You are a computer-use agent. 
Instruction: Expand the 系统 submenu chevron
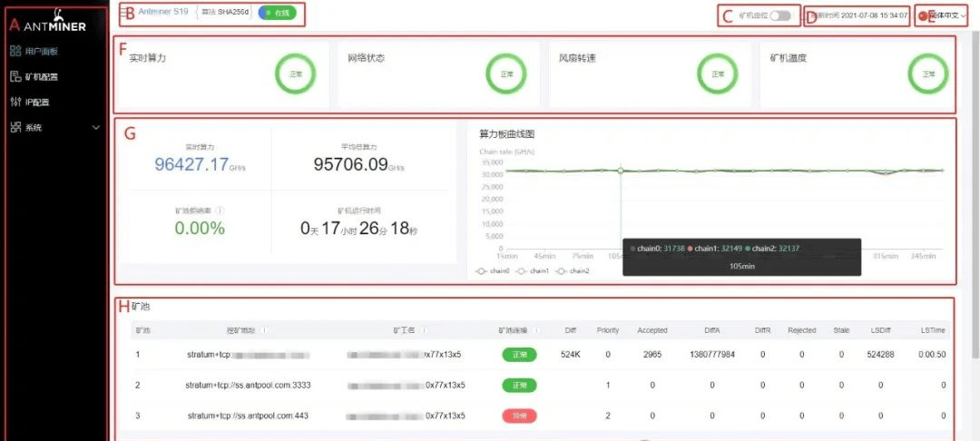pos(96,128)
